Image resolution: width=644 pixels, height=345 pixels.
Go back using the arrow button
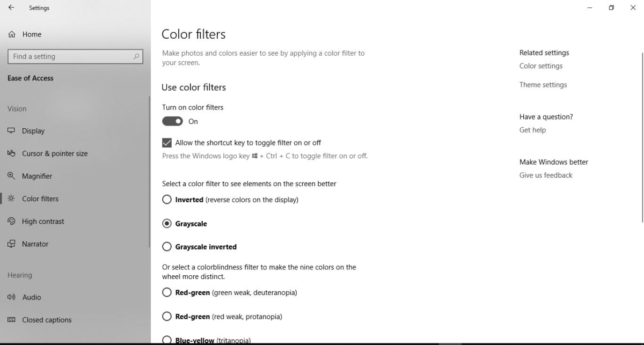[11, 8]
